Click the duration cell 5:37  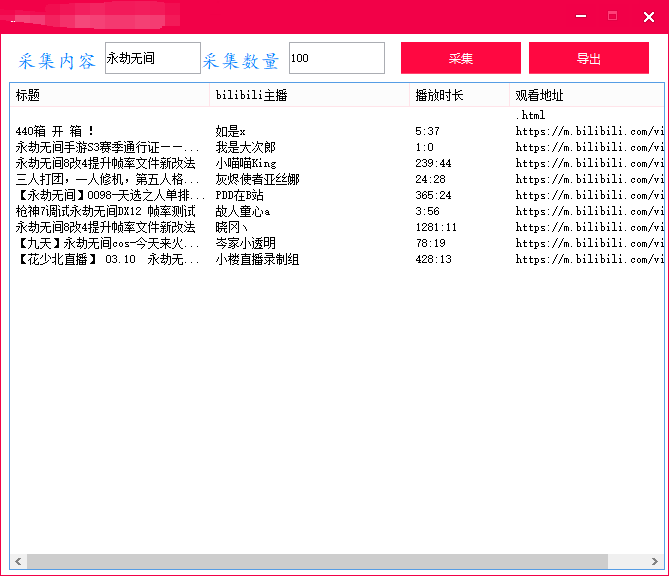point(427,131)
